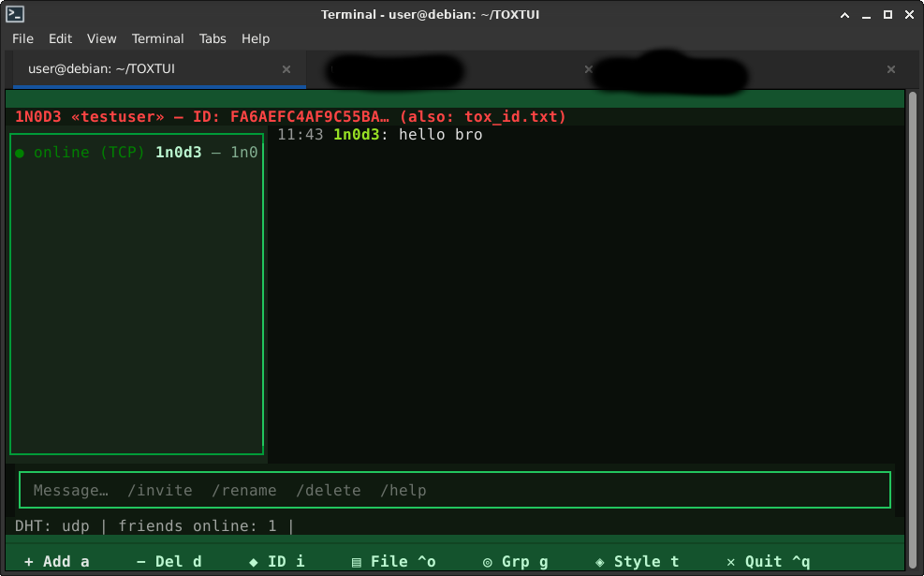Click the window shade (roll-up) arrow button

844,15
